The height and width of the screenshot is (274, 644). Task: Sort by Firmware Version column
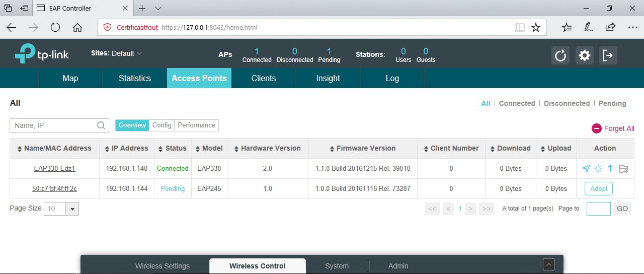click(362, 149)
